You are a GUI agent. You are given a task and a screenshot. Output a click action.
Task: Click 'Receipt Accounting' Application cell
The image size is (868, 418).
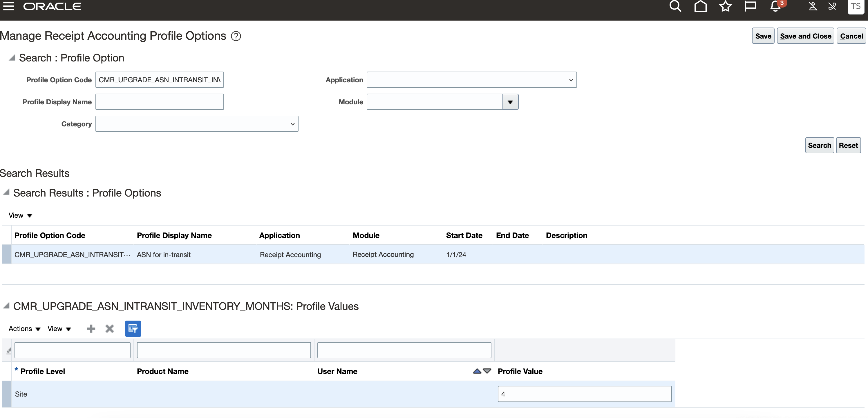click(x=290, y=255)
